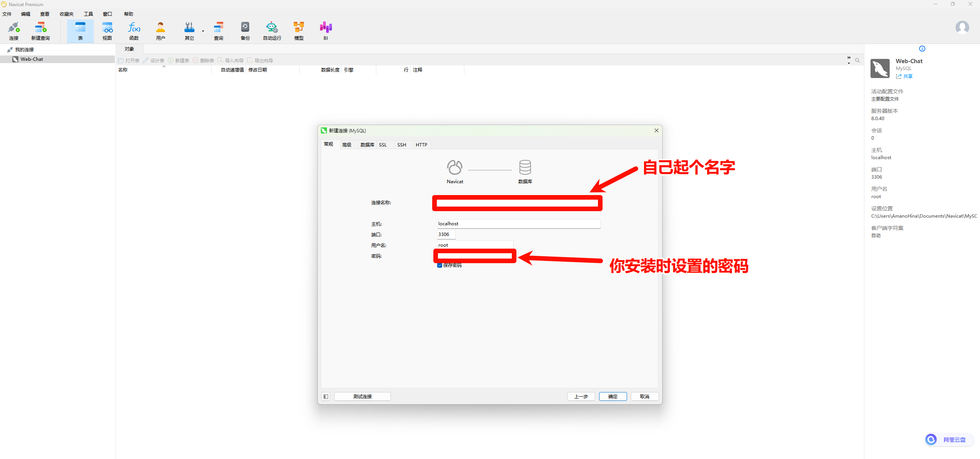Click the 数据长度 column header
This screenshot has width=980, height=459.
pyautogui.click(x=321, y=70)
